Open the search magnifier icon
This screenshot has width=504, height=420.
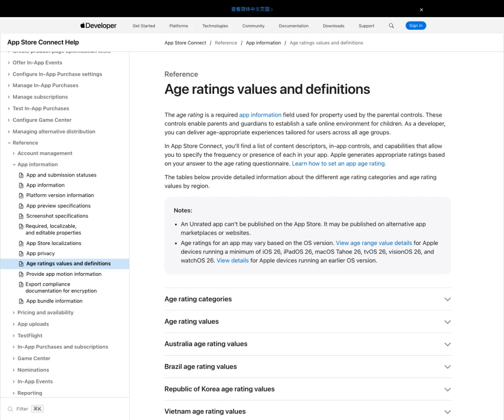(391, 26)
